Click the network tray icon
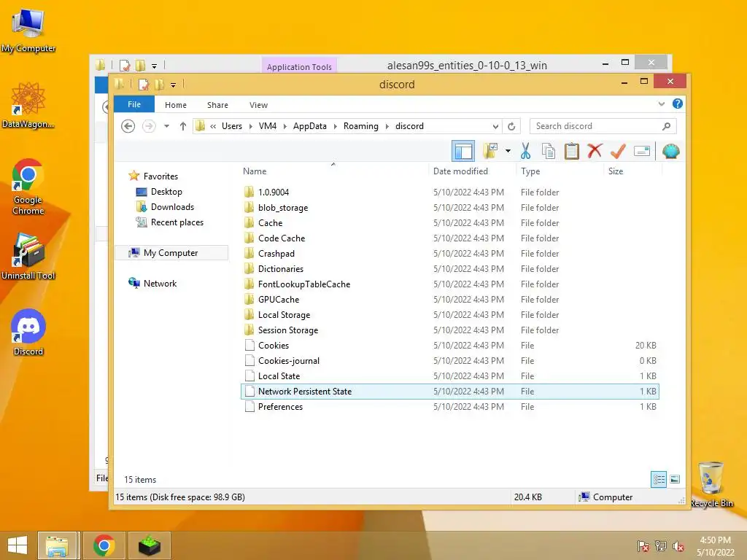747x560 pixels. pyautogui.click(x=661, y=546)
